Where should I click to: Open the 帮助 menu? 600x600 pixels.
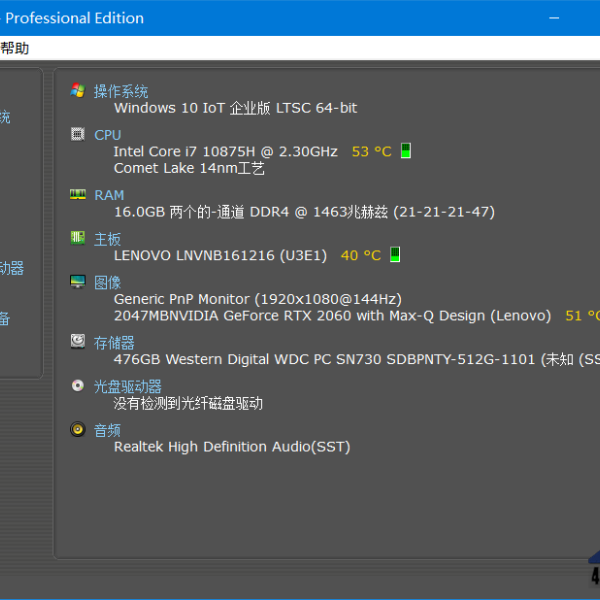pos(15,49)
